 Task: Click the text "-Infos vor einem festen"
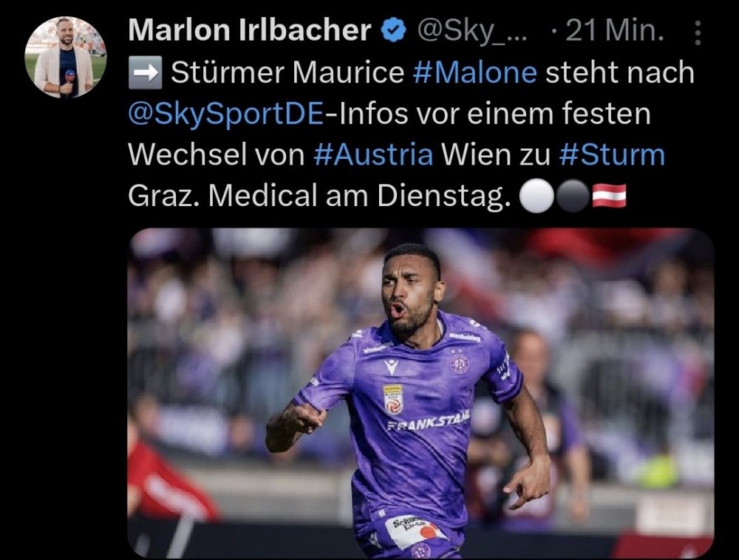[x=487, y=114]
